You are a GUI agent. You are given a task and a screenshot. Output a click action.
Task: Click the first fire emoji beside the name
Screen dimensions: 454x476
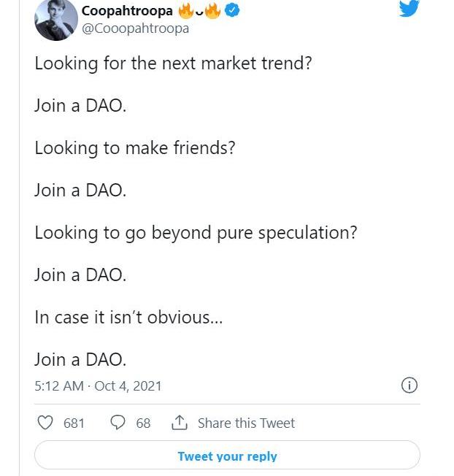coord(186,11)
